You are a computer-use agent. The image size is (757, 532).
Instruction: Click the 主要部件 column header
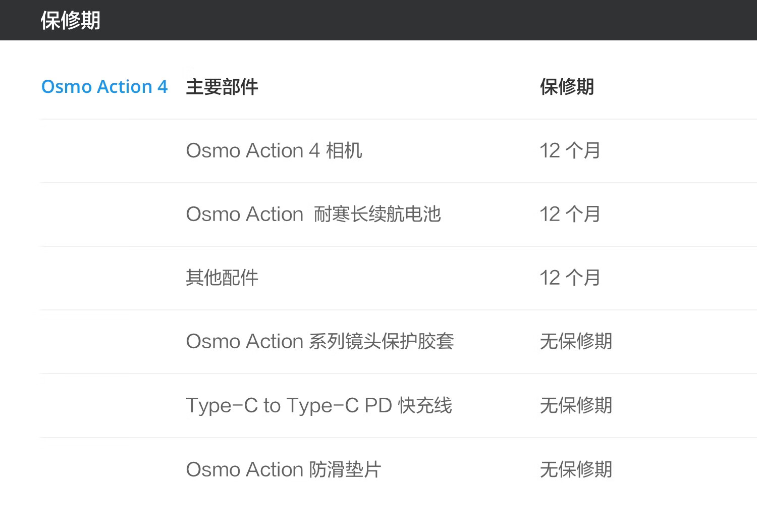click(x=222, y=87)
